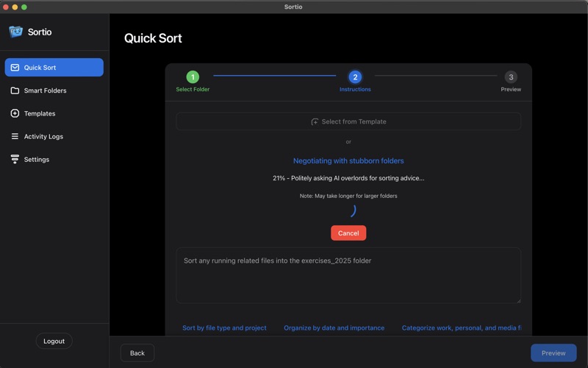588x368 pixels.
Task: Click the Sortio folder logo icon
Action: (15, 32)
